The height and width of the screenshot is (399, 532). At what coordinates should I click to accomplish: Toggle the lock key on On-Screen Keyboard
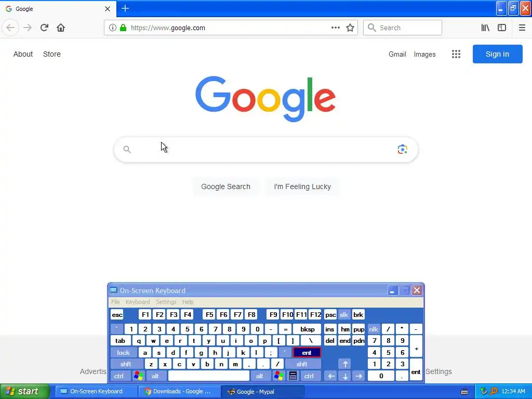[124, 353]
